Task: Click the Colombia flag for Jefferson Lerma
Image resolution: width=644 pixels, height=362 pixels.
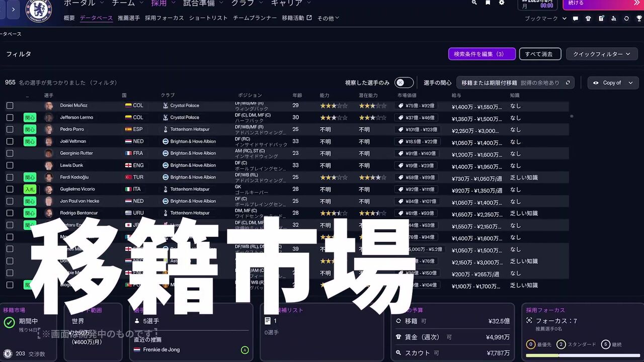Action: point(128,118)
